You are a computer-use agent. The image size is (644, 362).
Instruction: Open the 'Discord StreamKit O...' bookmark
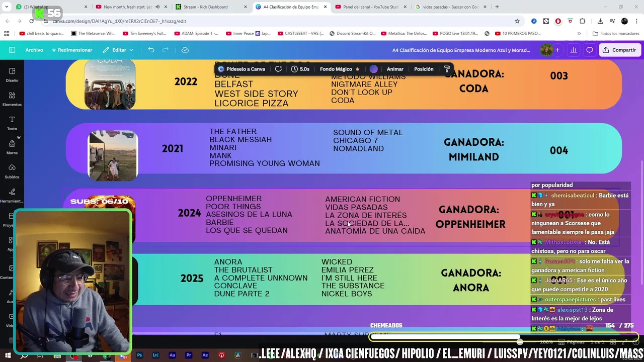pos(352,34)
